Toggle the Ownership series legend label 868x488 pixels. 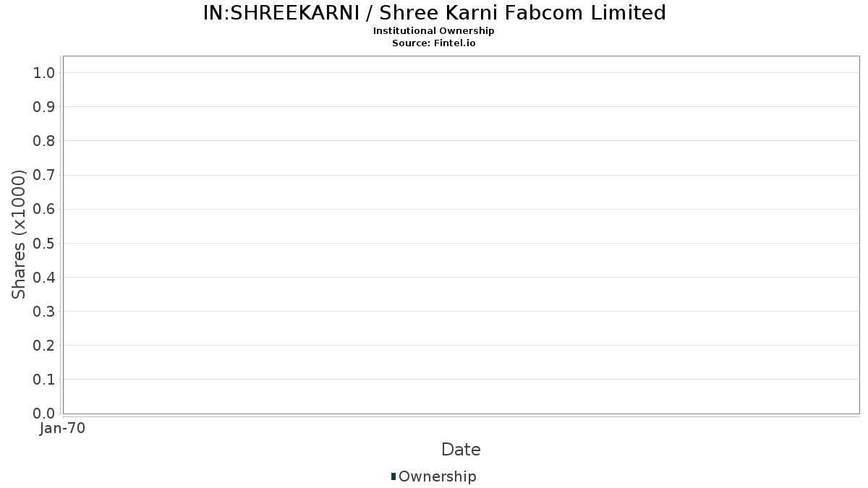point(437,476)
